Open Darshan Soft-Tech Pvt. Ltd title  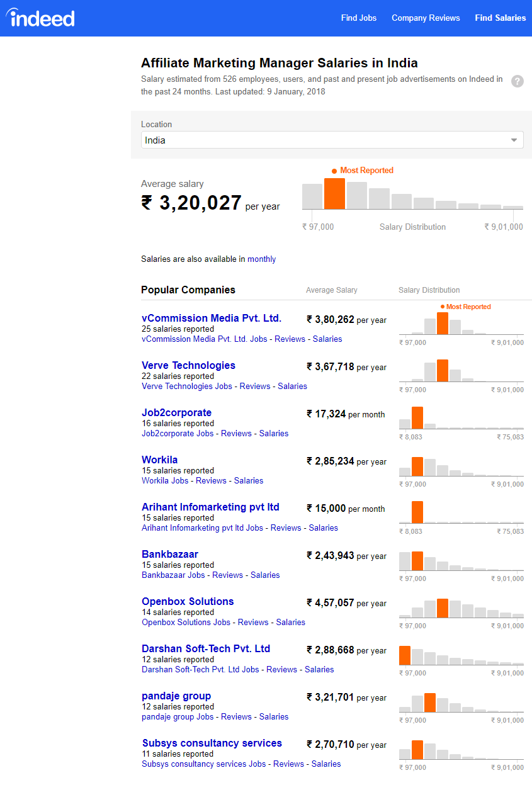click(x=206, y=648)
